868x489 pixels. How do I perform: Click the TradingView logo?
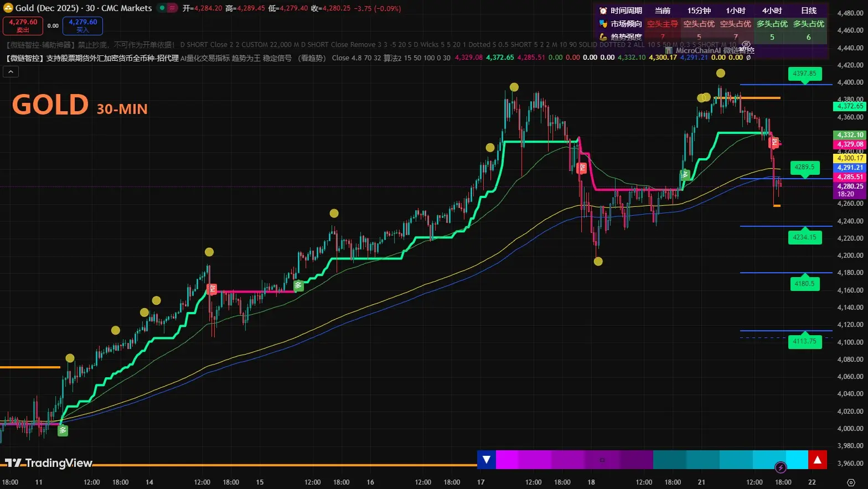(49, 463)
